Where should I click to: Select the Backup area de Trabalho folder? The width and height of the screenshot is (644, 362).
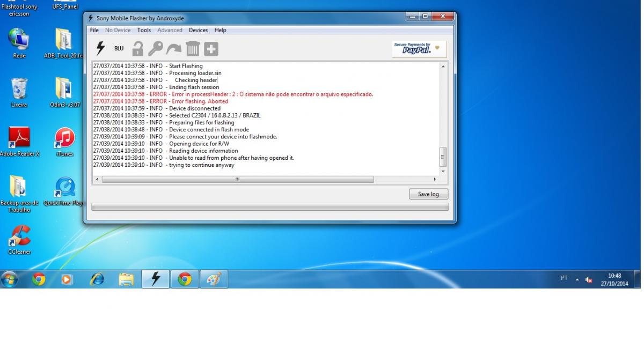tap(19, 194)
